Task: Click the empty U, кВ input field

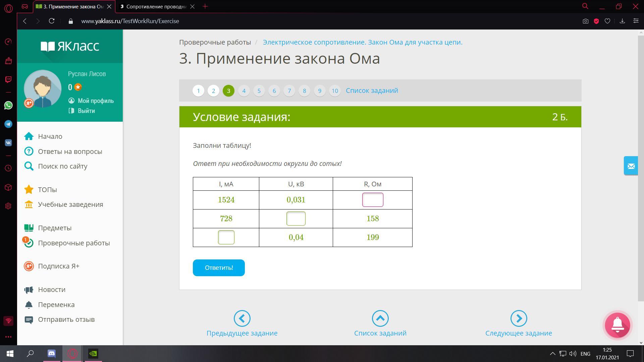Action: [x=296, y=219]
